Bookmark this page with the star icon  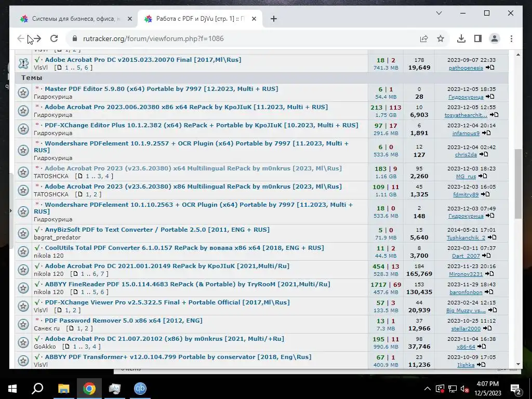(x=441, y=38)
